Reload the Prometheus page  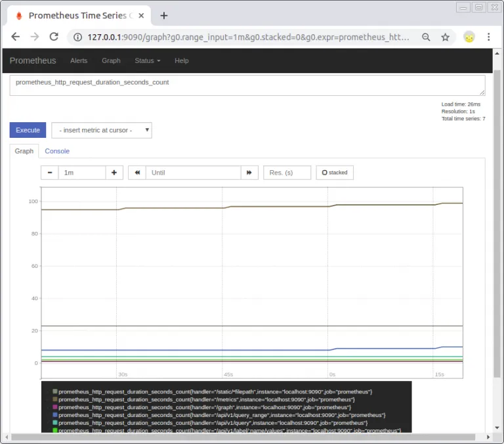[54, 37]
